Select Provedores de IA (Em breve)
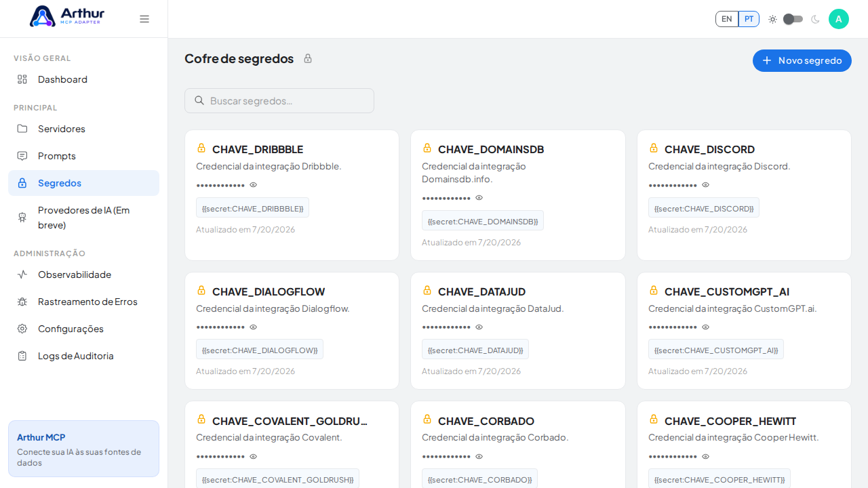The width and height of the screenshot is (868, 488). point(83,218)
